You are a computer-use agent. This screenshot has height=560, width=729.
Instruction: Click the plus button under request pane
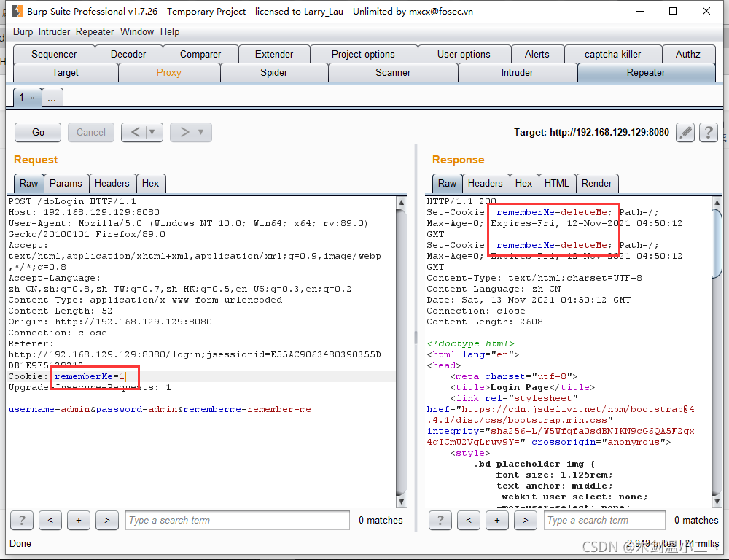(79, 520)
